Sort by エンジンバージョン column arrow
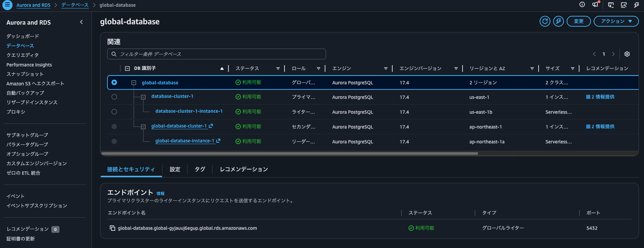The width and height of the screenshot is (644, 248). click(456, 68)
